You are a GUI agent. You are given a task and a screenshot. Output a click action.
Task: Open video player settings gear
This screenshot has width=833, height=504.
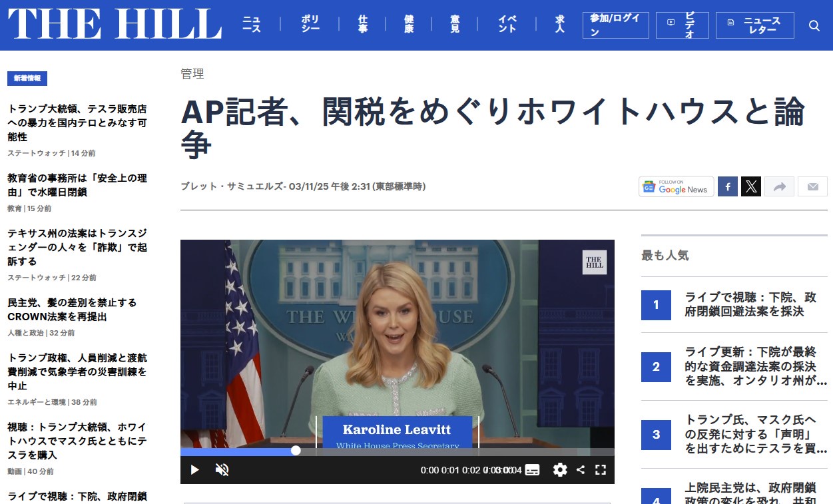560,470
